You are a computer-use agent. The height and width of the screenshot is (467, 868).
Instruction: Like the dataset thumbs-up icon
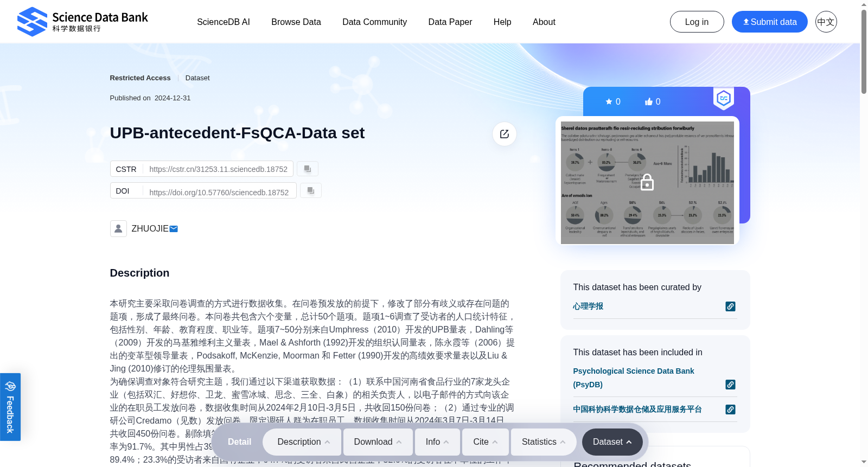click(648, 101)
